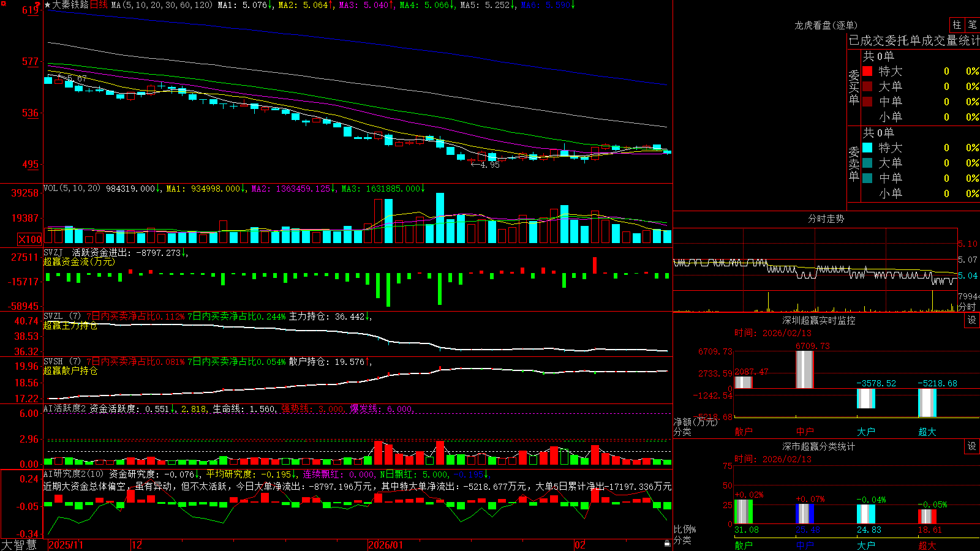Click the SVZJ indicator label
The image size is (980, 551).
[53, 252]
